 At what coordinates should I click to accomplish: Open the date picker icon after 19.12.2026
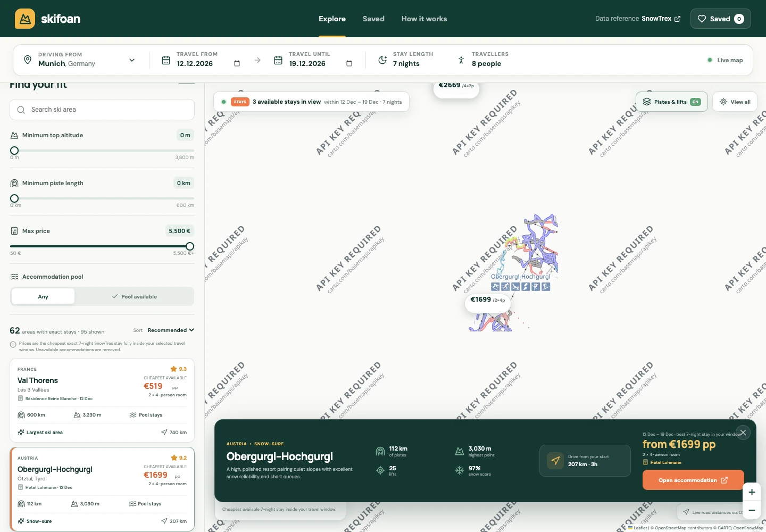tap(349, 63)
